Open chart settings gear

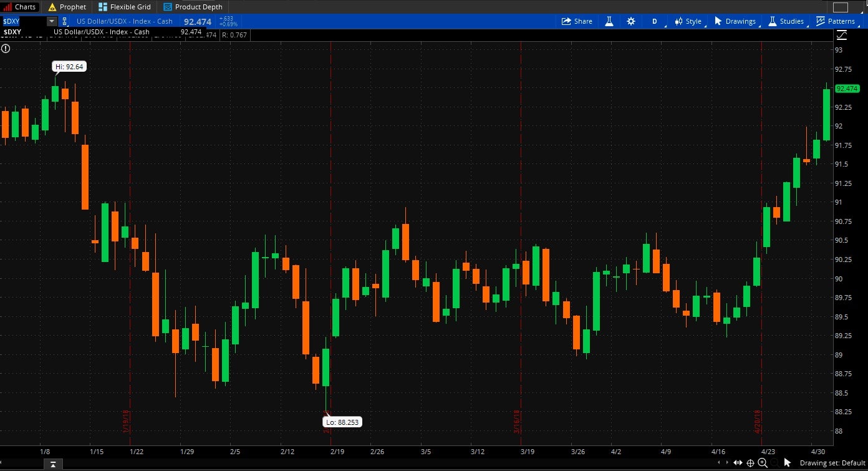[631, 21]
